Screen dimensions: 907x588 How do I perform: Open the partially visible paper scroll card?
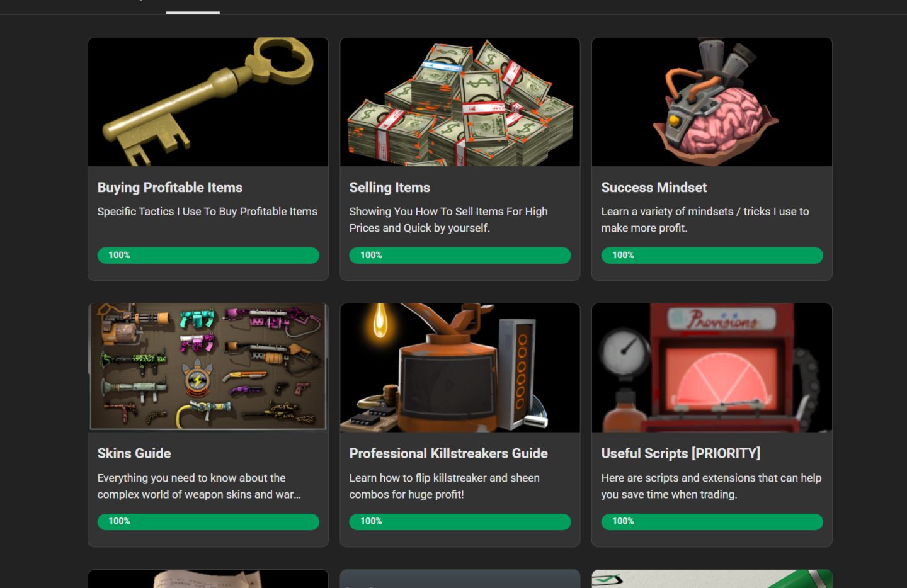pyautogui.click(x=208, y=579)
